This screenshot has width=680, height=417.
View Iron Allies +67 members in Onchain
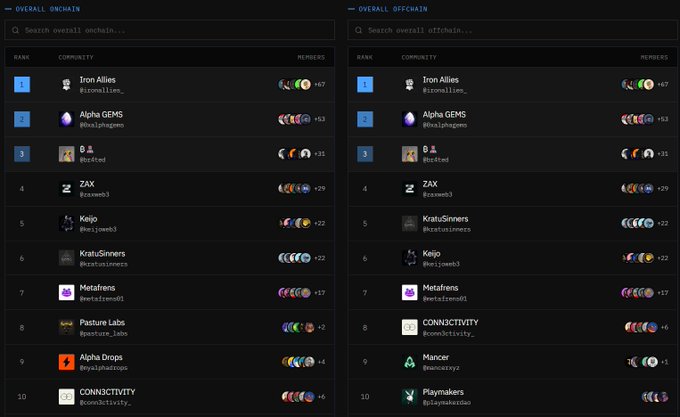[301, 84]
